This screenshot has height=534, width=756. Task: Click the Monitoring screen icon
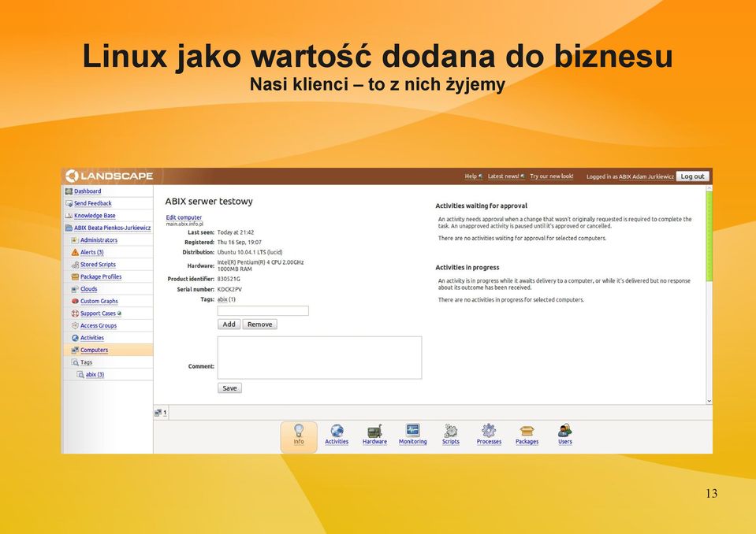click(x=413, y=430)
